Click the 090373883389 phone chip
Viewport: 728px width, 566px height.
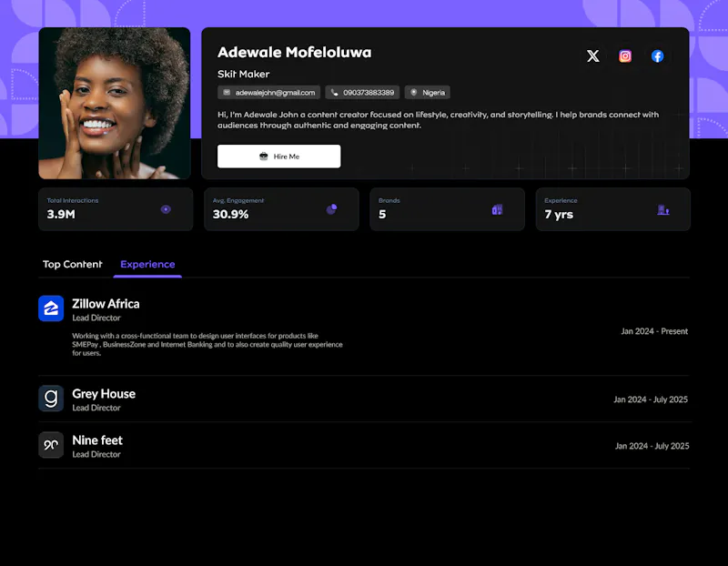click(x=362, y=93)
